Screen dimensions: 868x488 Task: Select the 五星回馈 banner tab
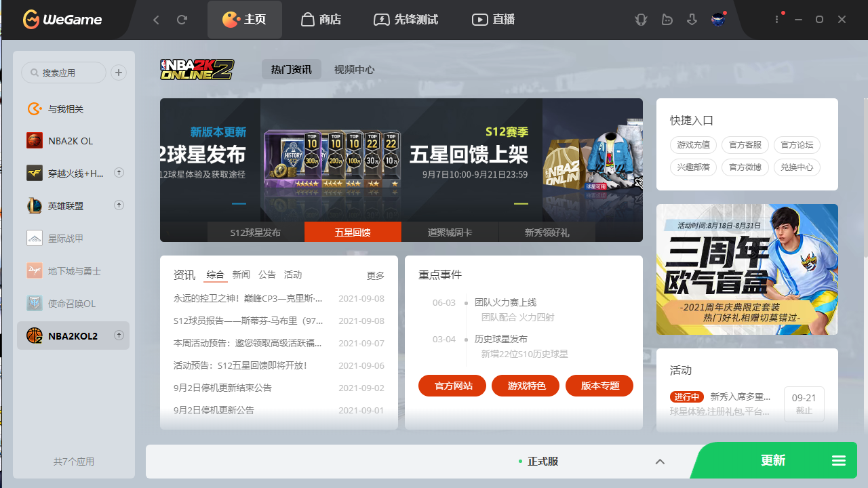point(353,232)
